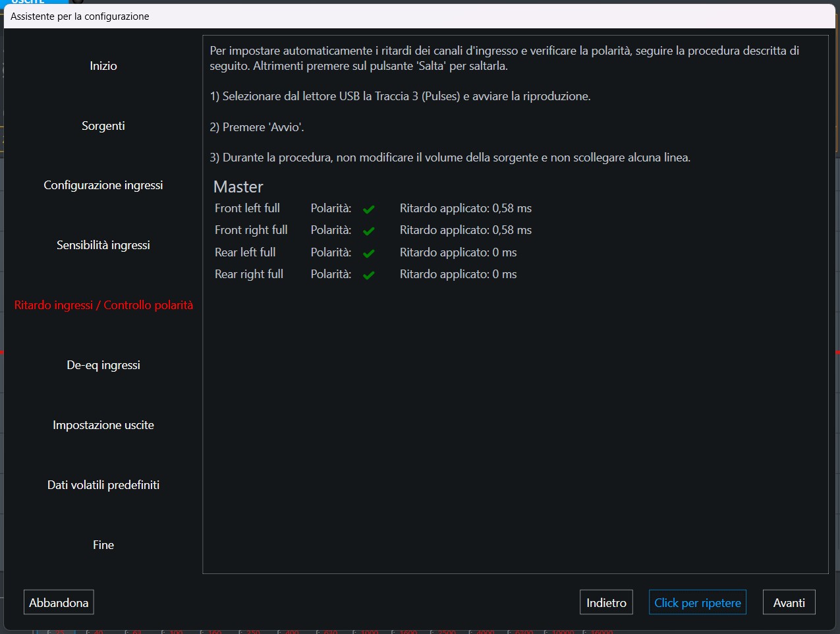Repeat the test via Click per ripetere

pos(697,602)
